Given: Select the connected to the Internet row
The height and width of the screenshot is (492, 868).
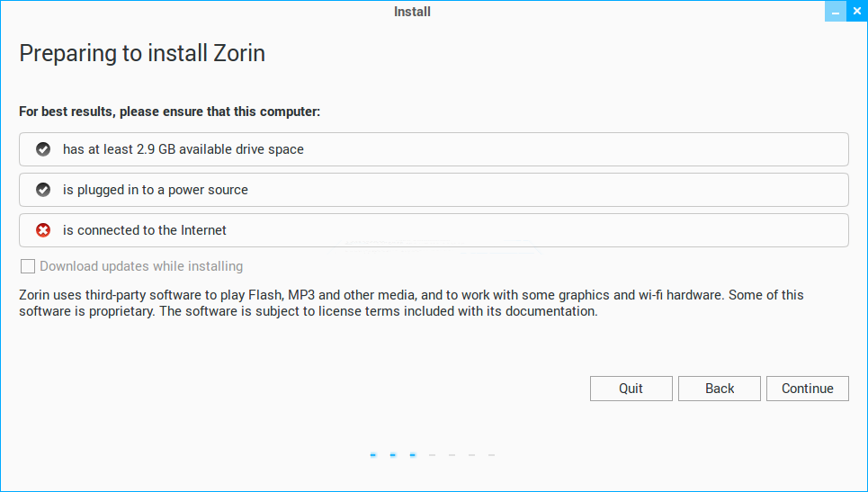Looking at the screenshot, I should tap(434, 230).
